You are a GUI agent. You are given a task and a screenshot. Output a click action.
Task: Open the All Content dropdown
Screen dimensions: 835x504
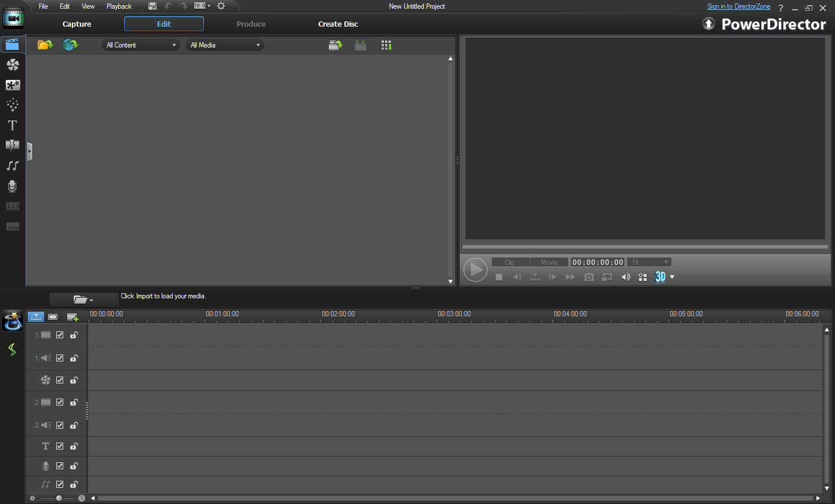coord(141,45)
